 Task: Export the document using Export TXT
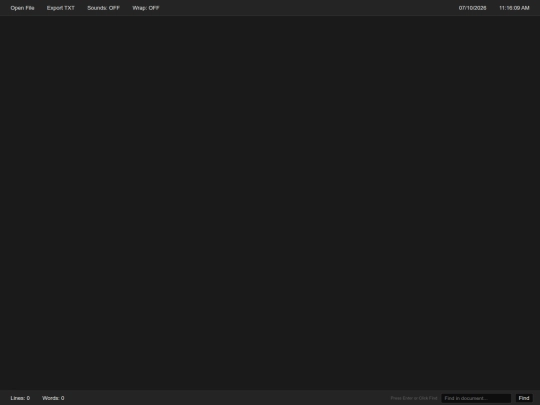(x=61, y=8)
